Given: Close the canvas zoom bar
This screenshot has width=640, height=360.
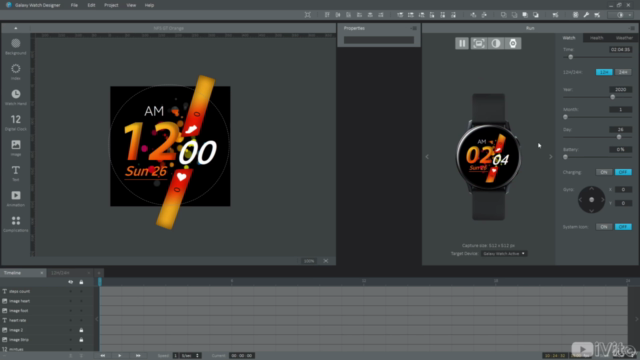Looking at the screenshot, I should pyautogui.click(x=326, y=261).
